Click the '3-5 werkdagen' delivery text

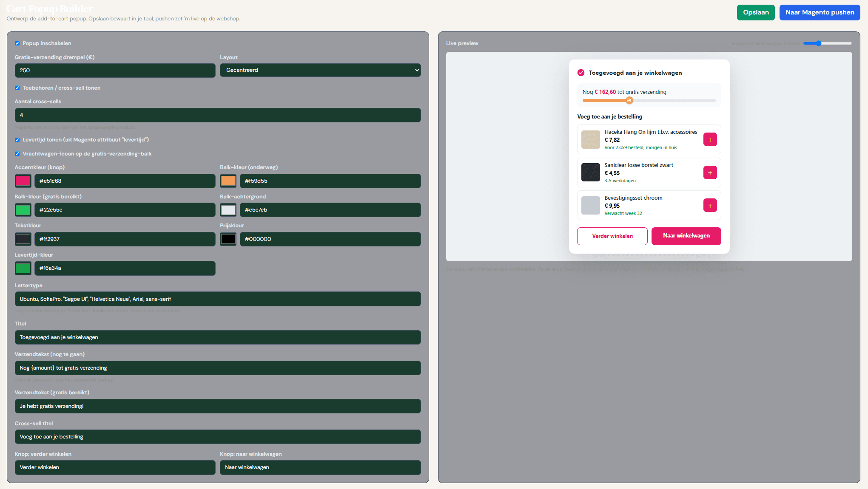(x=620, y=181)
